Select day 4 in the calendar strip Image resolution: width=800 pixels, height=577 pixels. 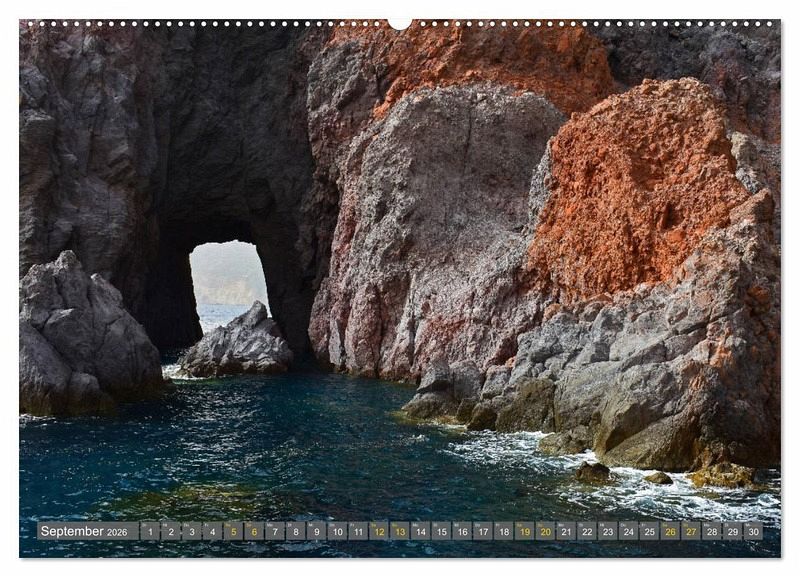point(212,531)
